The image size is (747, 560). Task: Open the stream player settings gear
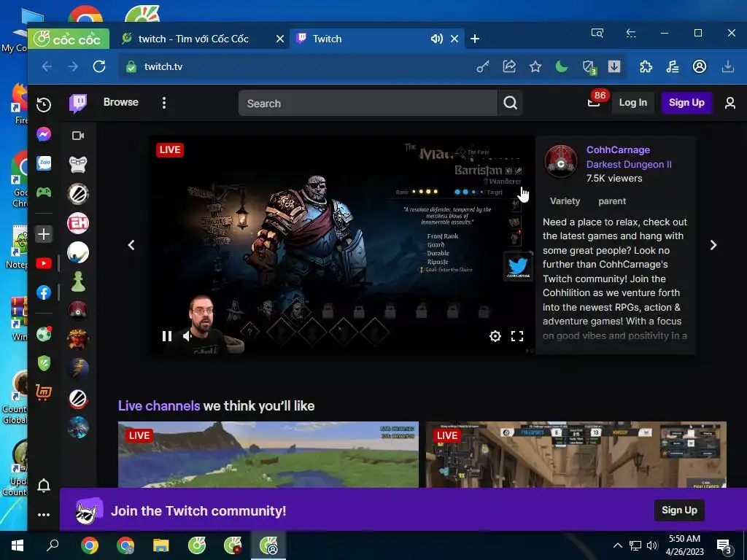[x=495, y=336]
